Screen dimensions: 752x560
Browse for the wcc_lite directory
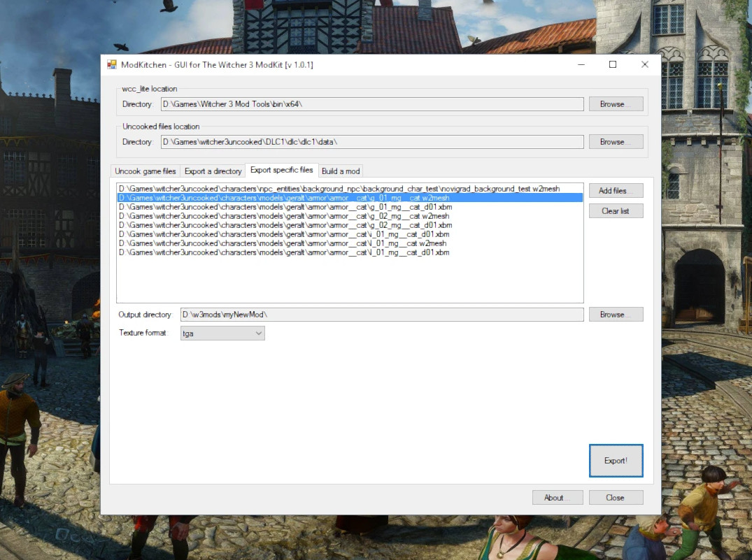[x=616, y=104]
